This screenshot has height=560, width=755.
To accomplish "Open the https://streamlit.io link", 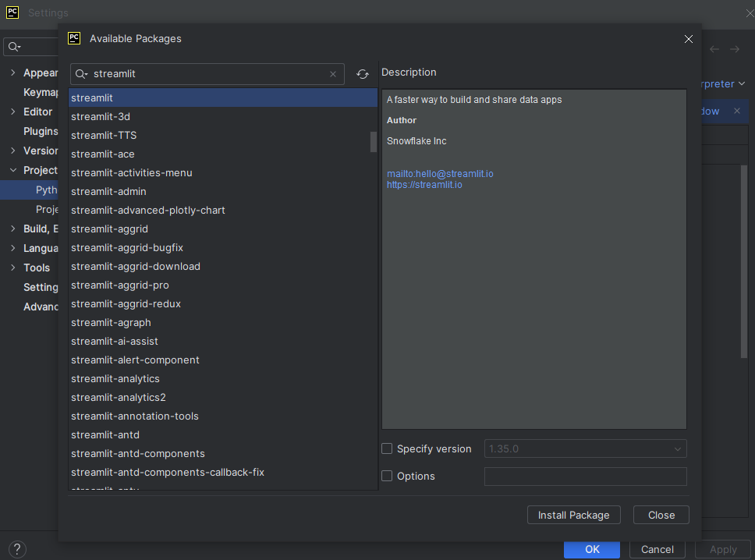I will tap(424, 185).
